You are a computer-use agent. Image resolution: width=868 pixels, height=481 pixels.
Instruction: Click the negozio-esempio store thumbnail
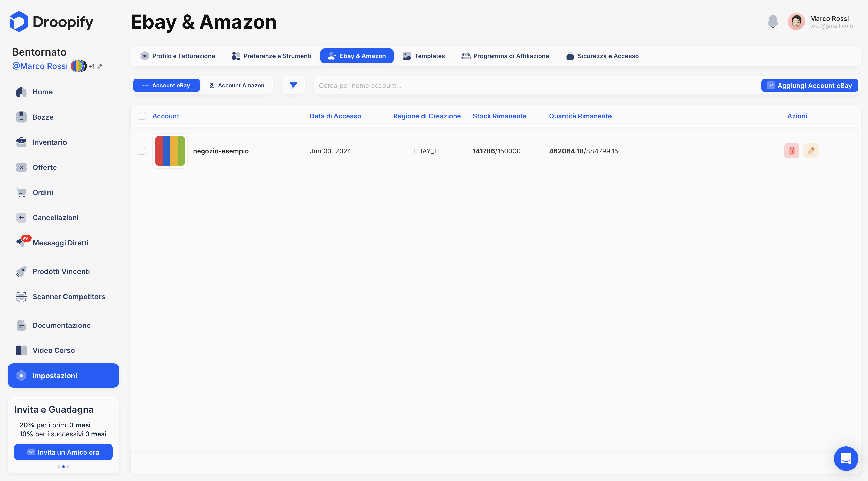(x=170, y=151)
